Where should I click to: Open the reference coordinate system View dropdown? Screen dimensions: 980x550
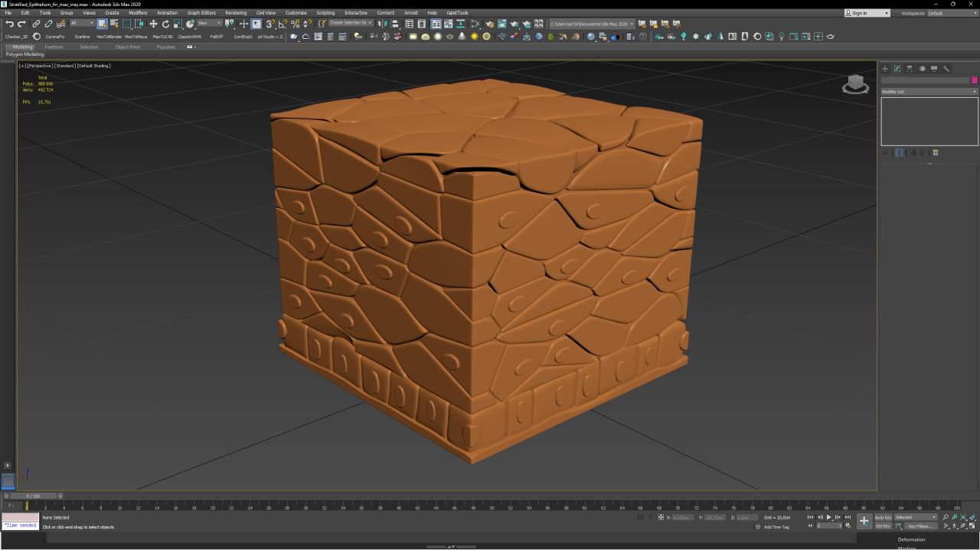209,23
